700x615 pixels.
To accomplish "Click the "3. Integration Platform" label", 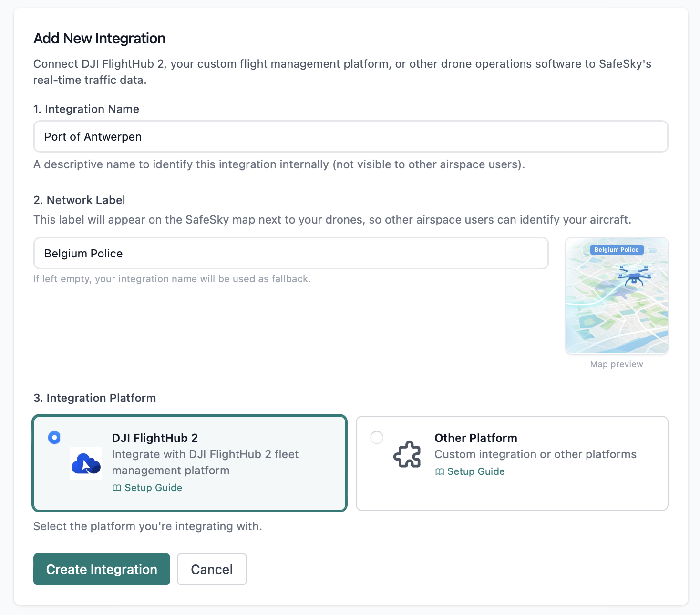I will click(95, 398).
